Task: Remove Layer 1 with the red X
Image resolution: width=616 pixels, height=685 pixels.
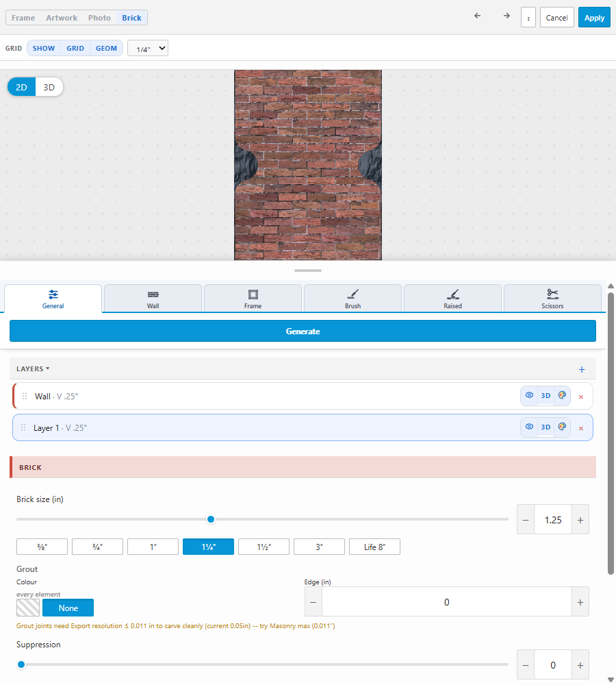Action: pyautogui.click(x=581, y=428)
